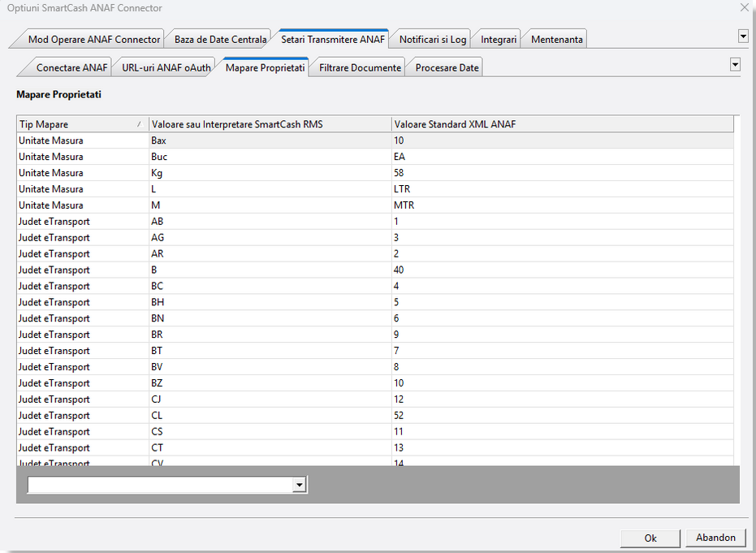Click the 58 XML value for Kg
The image size is (756, 553).
tap(563, 173)
